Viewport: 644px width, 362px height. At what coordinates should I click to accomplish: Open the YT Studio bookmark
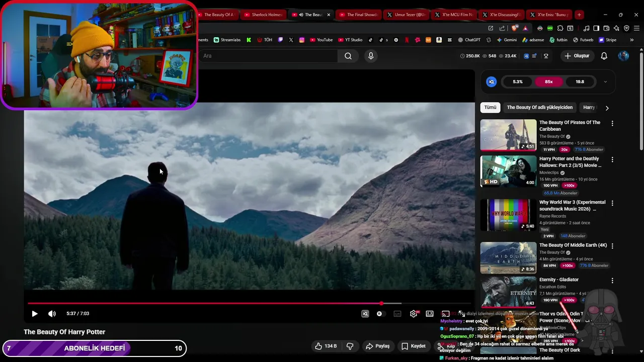[350, 40]
